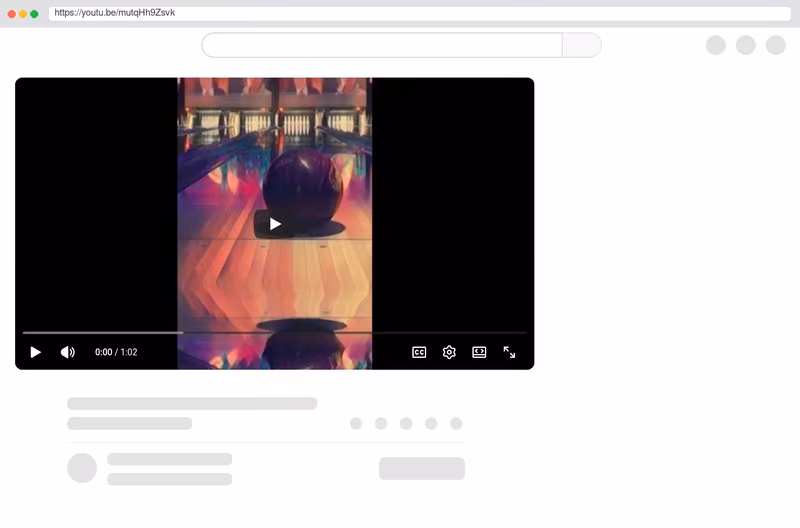The image size is (800, 528).
Task: Click the channel avatar placeholder
Action: pyautogui.click(x=82, y=468)
